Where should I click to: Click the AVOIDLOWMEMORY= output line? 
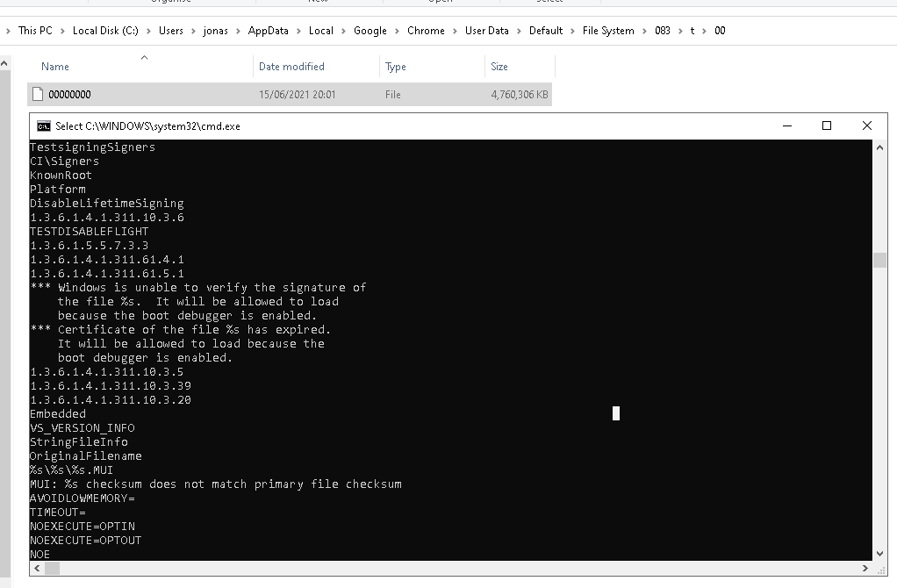point(82,498)
